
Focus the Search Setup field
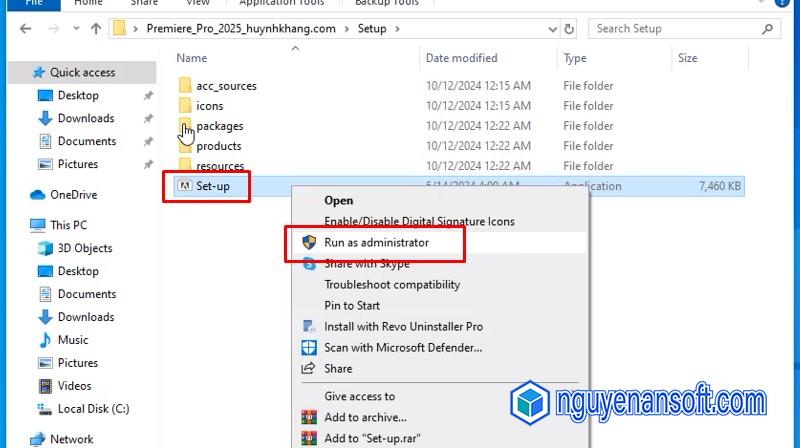point(684,29)
